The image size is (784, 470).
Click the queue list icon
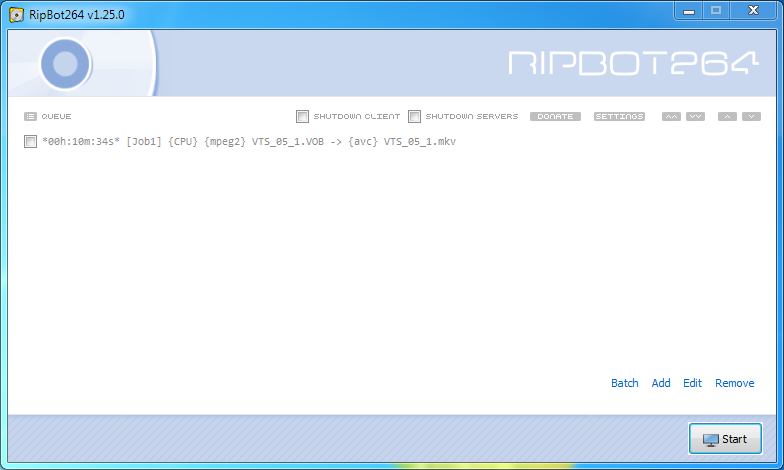coord(30,116)
